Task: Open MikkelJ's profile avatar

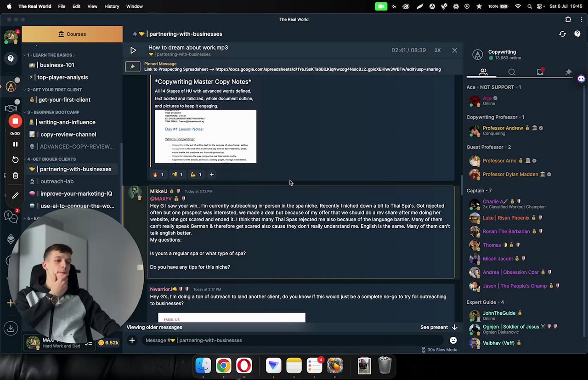Action: point(135,193)
